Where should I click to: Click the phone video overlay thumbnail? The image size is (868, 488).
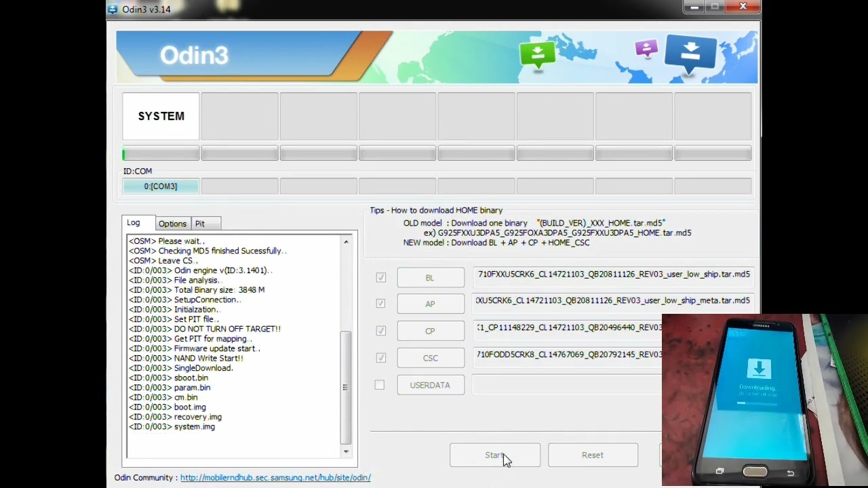point(765,400)
